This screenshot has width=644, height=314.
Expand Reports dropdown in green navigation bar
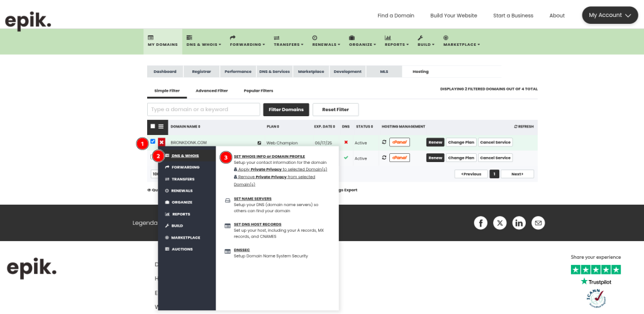coord(396,41)
